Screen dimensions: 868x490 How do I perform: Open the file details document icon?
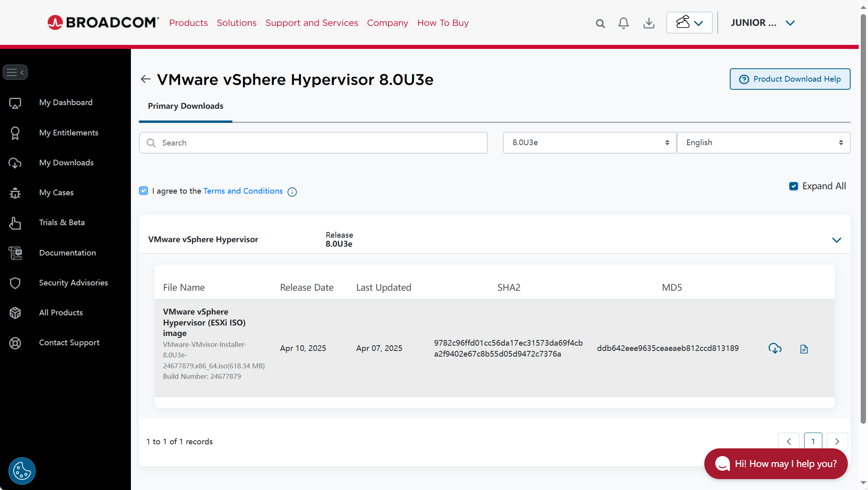coord(804,349)
